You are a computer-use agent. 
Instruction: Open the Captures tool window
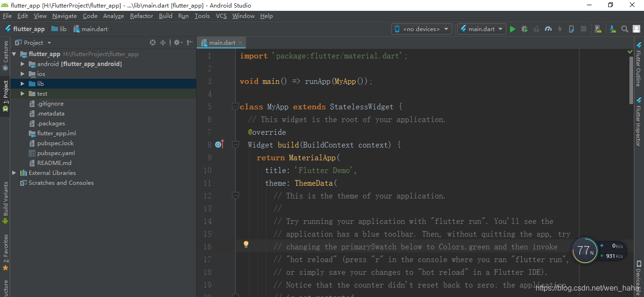click(5, 56)
